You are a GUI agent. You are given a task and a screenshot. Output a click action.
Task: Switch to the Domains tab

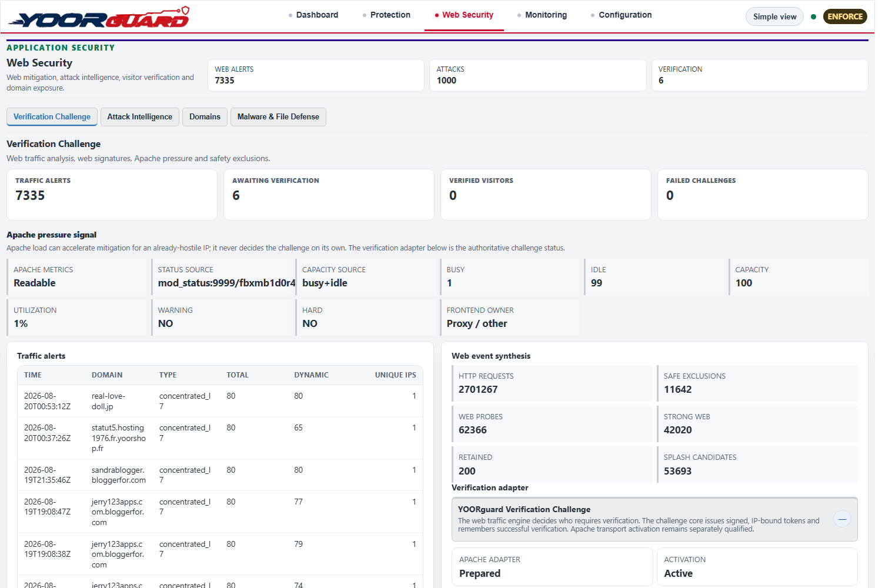click(205, 117)
